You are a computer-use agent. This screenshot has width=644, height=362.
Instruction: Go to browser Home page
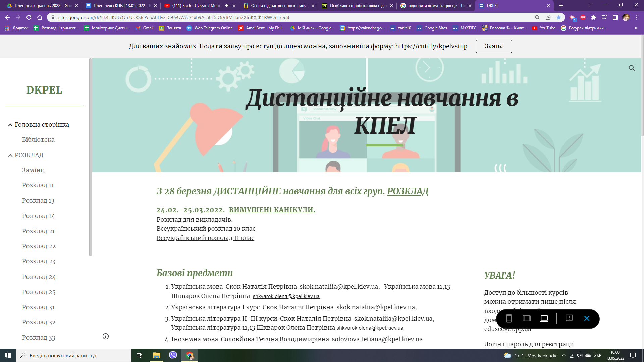tap(40, 17)
